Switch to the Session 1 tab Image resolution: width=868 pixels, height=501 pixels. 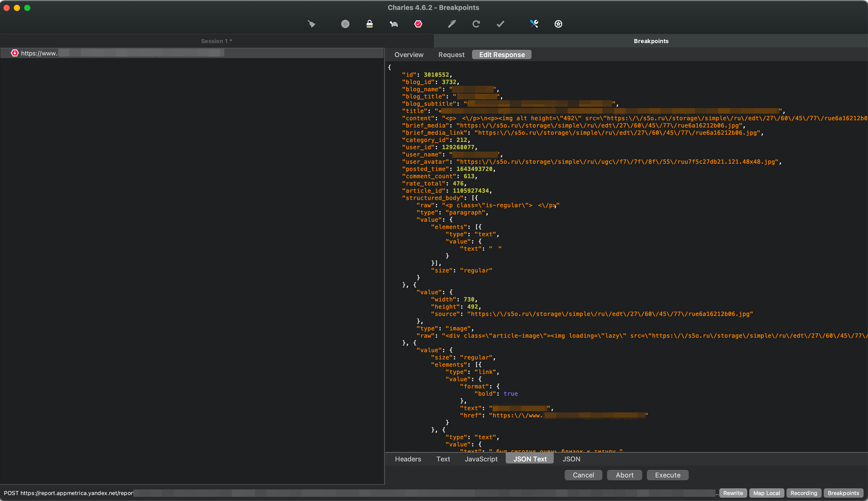click(216, 41)
